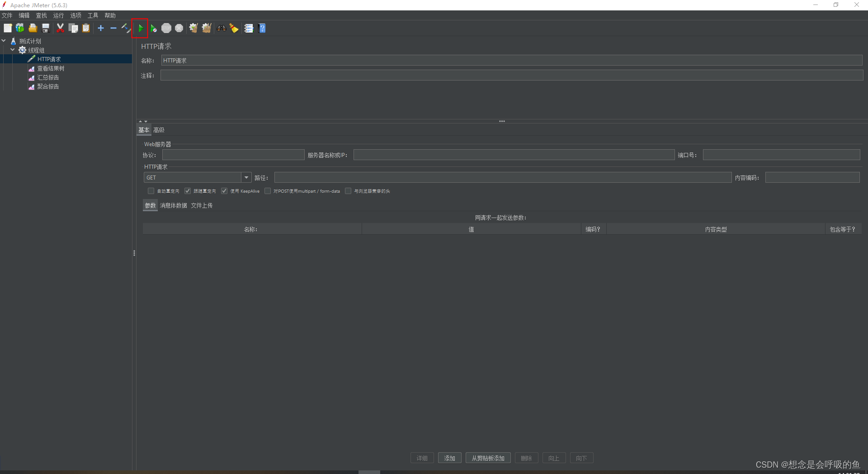Viewport: 868px width, 474px height.
Task: Open the function helper list icon
Action: pyautogui.click(x=249, y=28)
